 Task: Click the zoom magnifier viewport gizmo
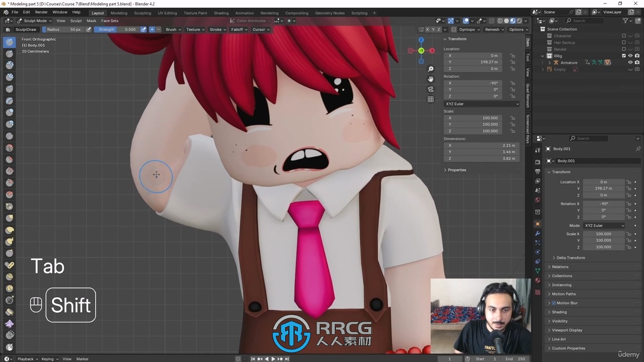pos(431,69)
